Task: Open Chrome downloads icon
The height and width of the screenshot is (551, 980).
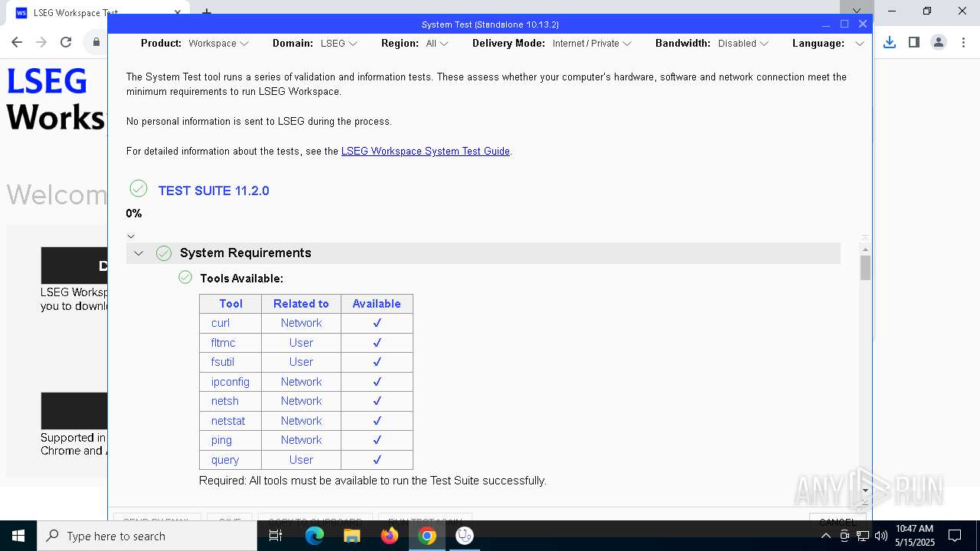Action: pyautogui.click(x=890, y=43)
